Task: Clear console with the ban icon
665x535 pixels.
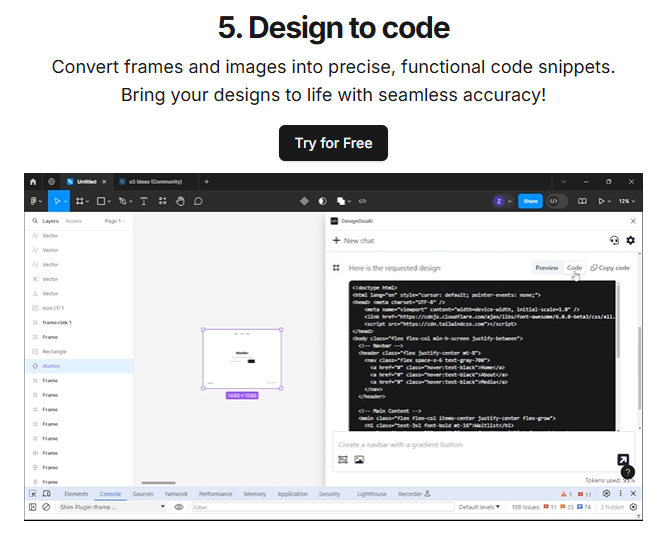Action: [46, 507]
